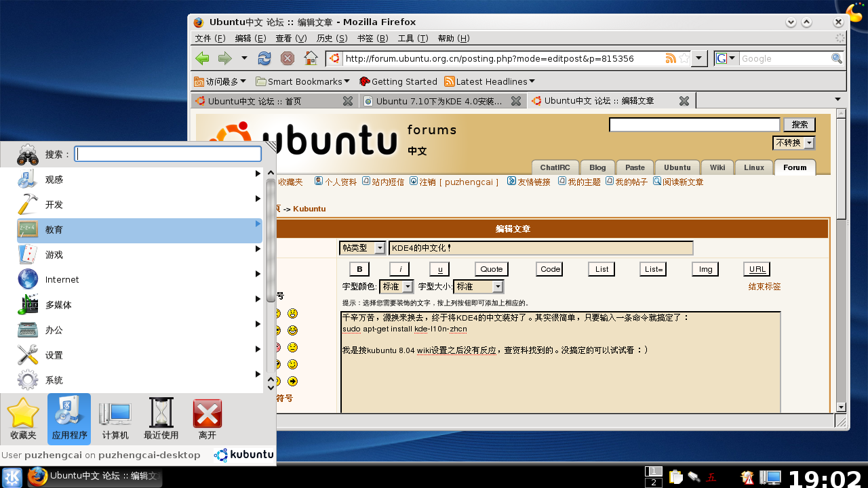The width and height of the screenshot is (868, 488).
Task: Click the RSS feed icon in address bar
Action: [671, 58]
